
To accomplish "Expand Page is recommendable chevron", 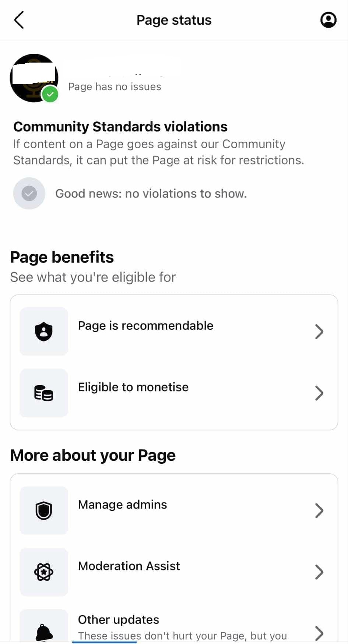I will (x=319, y=332).
